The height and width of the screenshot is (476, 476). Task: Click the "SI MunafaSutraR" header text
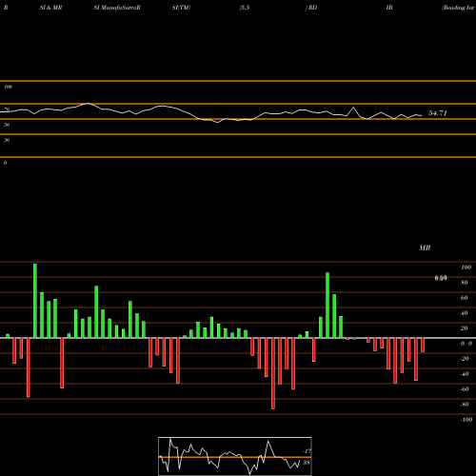tap(117, 8)
